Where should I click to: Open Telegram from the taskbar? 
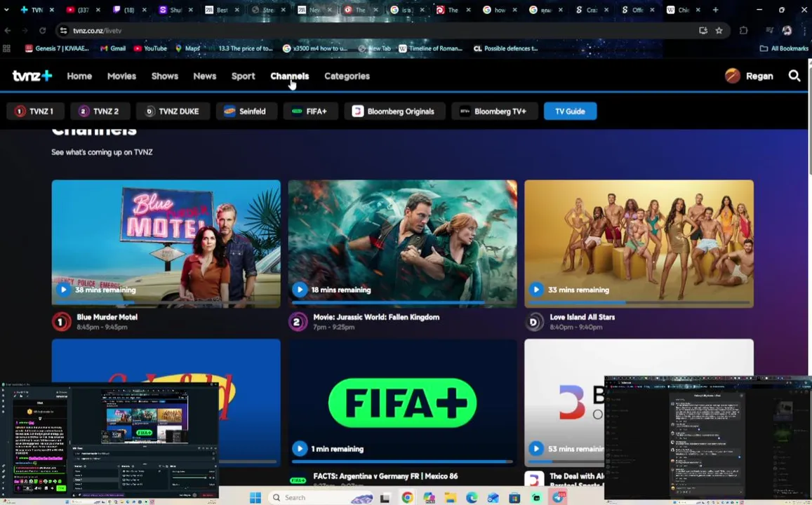(x=558, y=498)
